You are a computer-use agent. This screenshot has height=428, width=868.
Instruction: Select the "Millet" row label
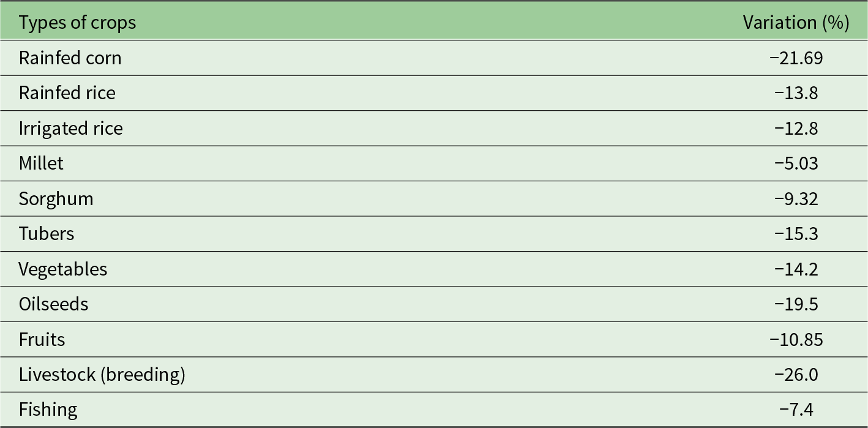coord(41,163)
